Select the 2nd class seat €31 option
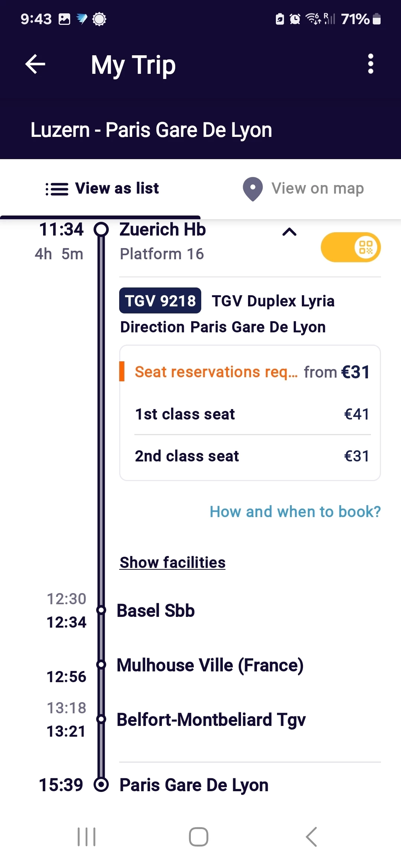The image size is (401, 868). (252, 456)
